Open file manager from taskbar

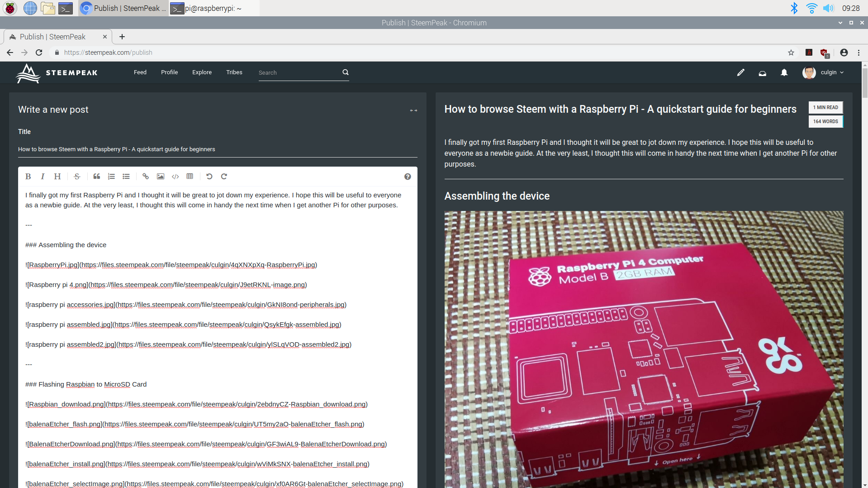point(48,8)
